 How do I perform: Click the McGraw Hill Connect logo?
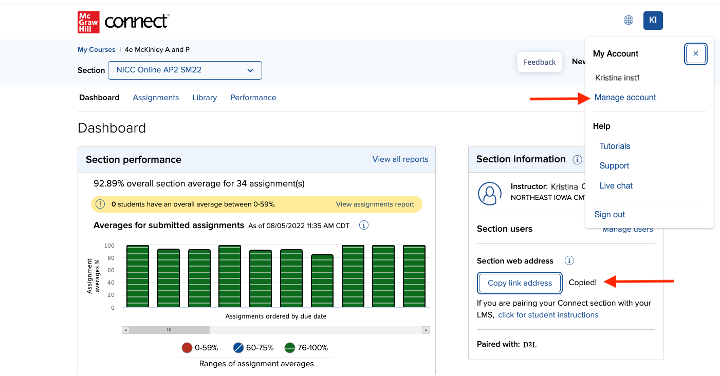[x=123, y=22]
